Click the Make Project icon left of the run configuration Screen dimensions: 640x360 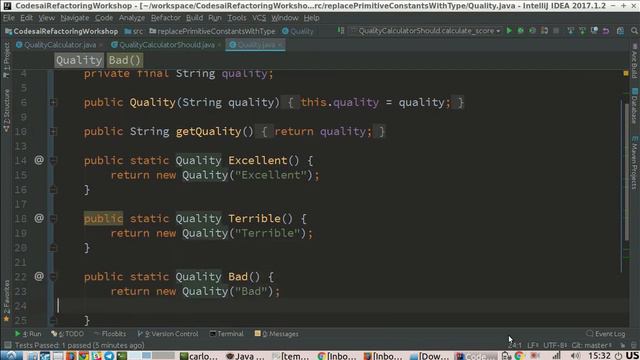tap(340, 31)
